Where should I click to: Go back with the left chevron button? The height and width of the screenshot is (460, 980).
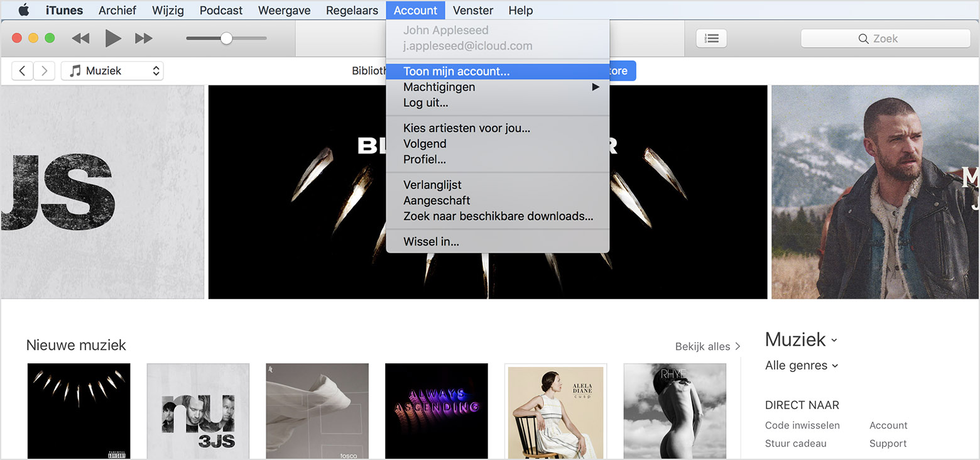point(22,71)
